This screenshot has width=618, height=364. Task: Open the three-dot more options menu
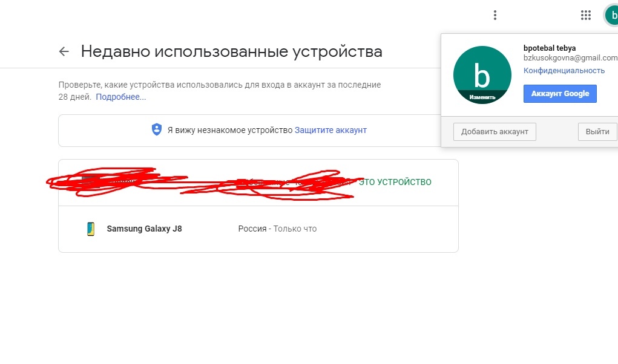pos(495,15)
